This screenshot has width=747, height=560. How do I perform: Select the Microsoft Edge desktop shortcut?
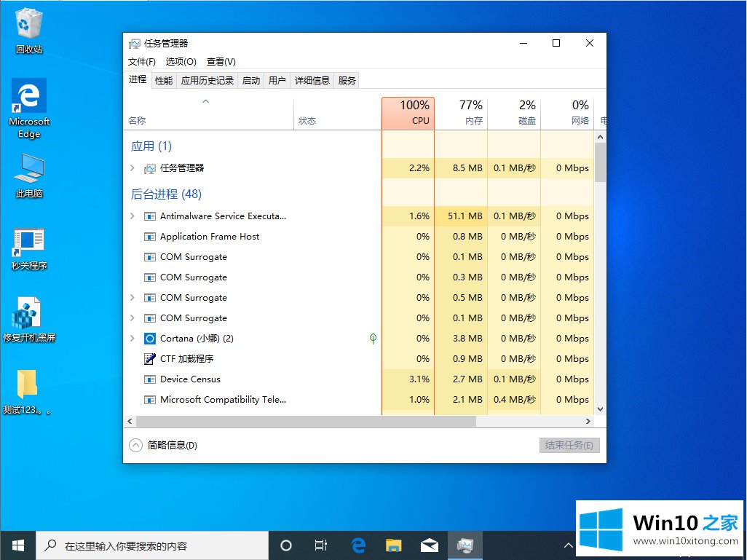point(29,109)
